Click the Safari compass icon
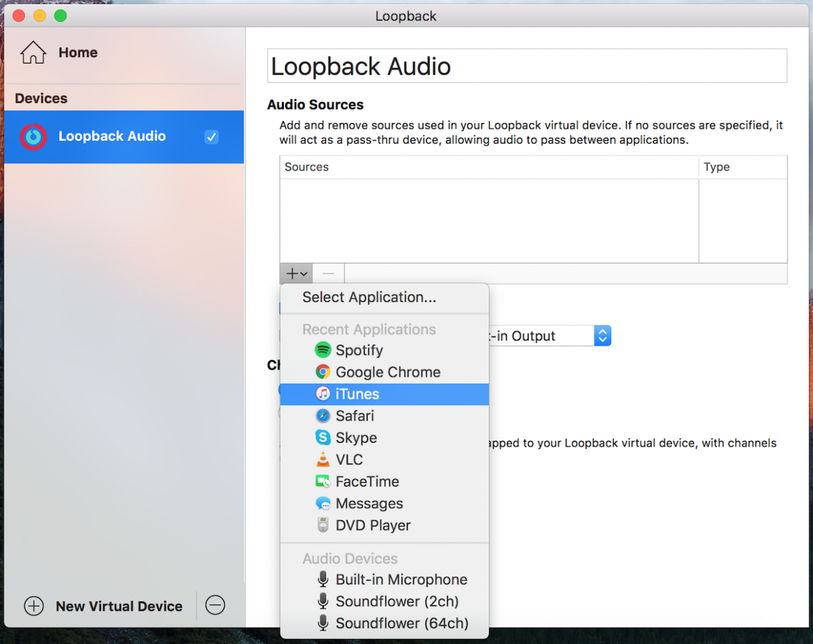Viewport: 813px width, 644px height. pos(323,416)
